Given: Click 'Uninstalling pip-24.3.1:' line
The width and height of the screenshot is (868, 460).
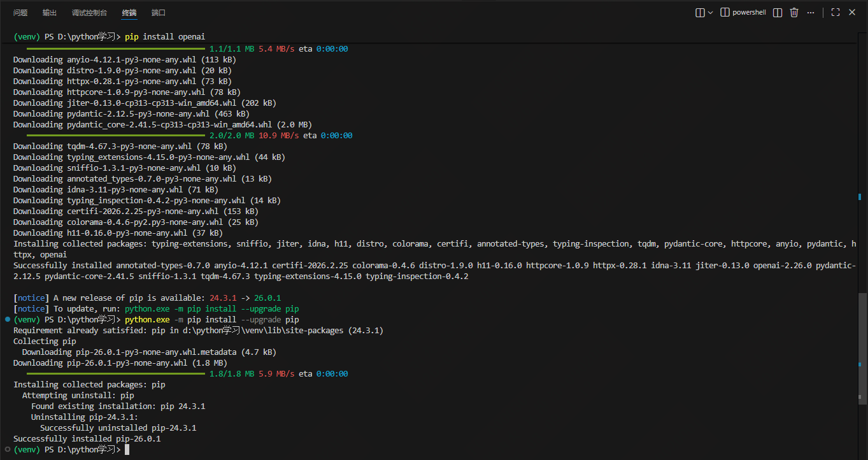Looking at the screenshot, I should (85, 417).
